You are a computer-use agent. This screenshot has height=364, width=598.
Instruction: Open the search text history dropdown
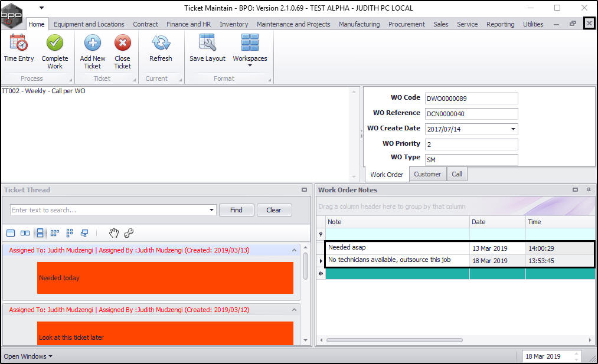tap(212, 210)
